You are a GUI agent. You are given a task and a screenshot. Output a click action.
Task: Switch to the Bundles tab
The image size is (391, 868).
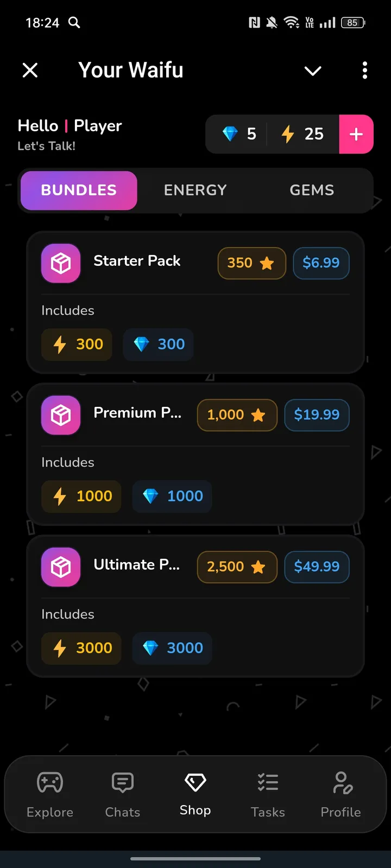79,190
